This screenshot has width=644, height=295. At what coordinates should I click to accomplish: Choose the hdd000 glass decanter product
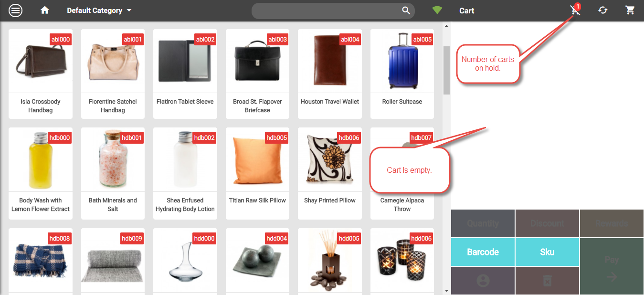(185, 261)
